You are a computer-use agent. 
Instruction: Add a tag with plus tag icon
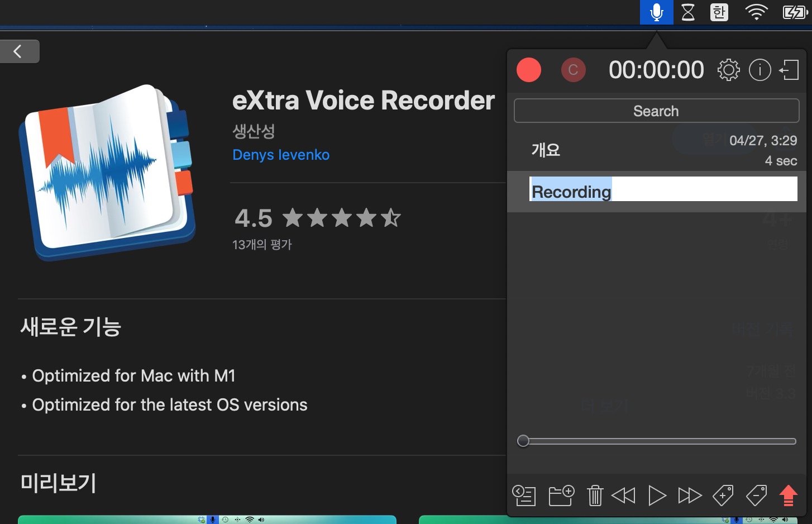pos(723,496)
